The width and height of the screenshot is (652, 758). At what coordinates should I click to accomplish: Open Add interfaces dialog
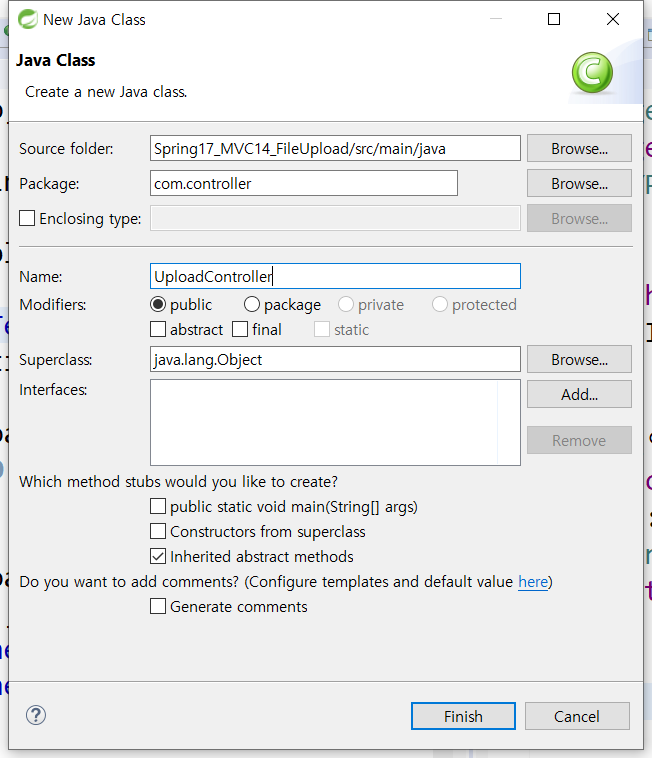579,394
